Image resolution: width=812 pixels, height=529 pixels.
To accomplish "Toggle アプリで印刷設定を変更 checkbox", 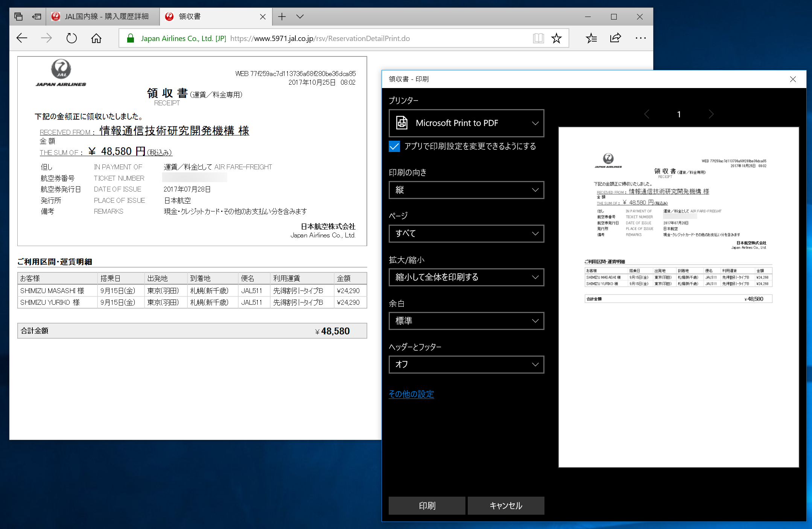I will coord(394,146).
